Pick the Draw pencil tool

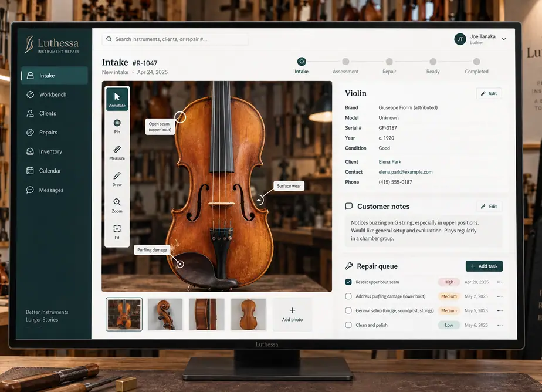117,179
